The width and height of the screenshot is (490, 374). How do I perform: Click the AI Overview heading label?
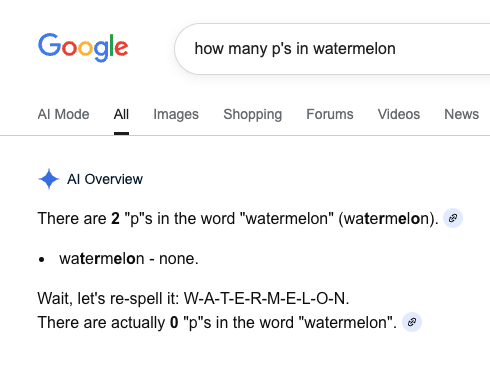[x=105, y=179]
